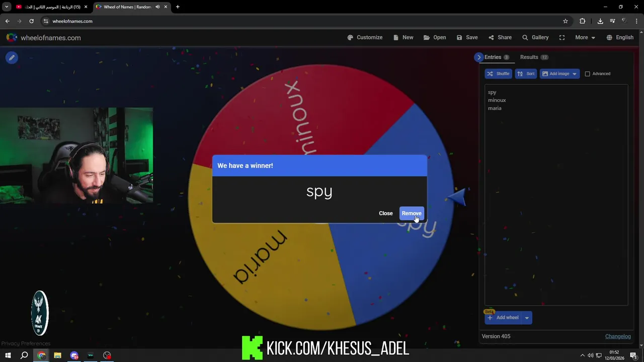Click the taskbar clock

[x=614, y=355]
